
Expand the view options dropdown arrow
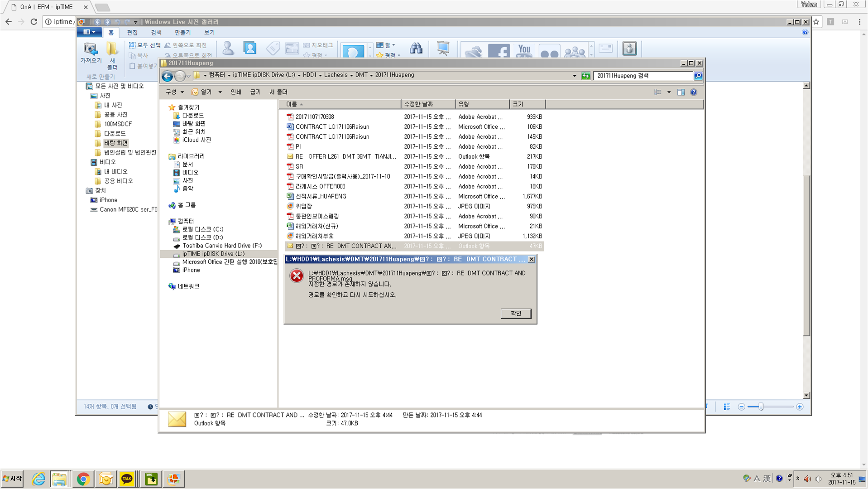coord(669,92)
